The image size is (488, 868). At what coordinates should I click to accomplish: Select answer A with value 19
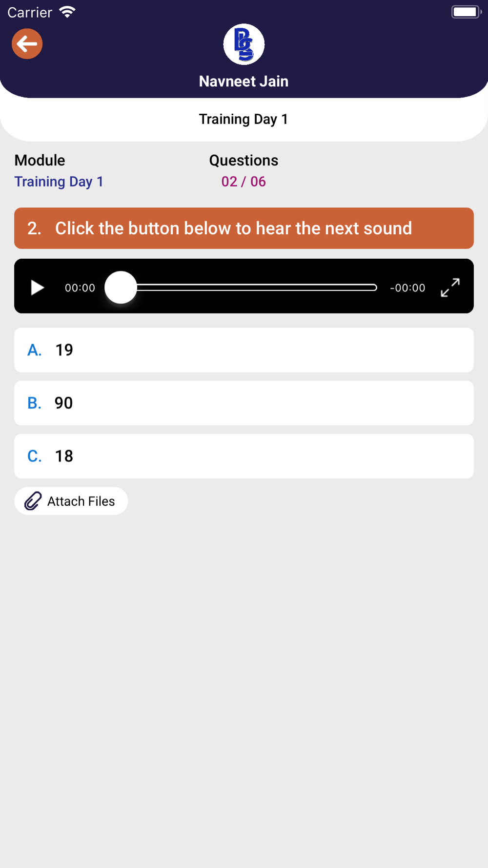(244, 350)
